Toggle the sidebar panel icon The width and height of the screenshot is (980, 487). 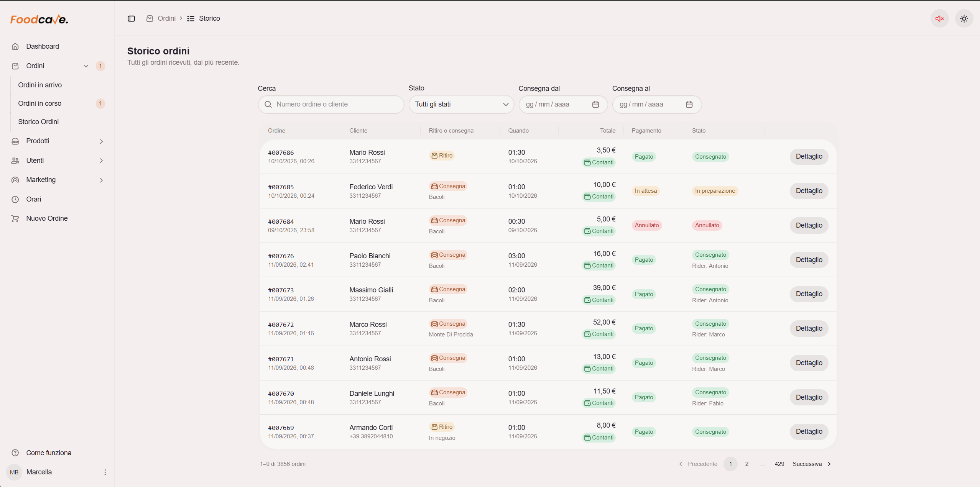tap(131, 18)
